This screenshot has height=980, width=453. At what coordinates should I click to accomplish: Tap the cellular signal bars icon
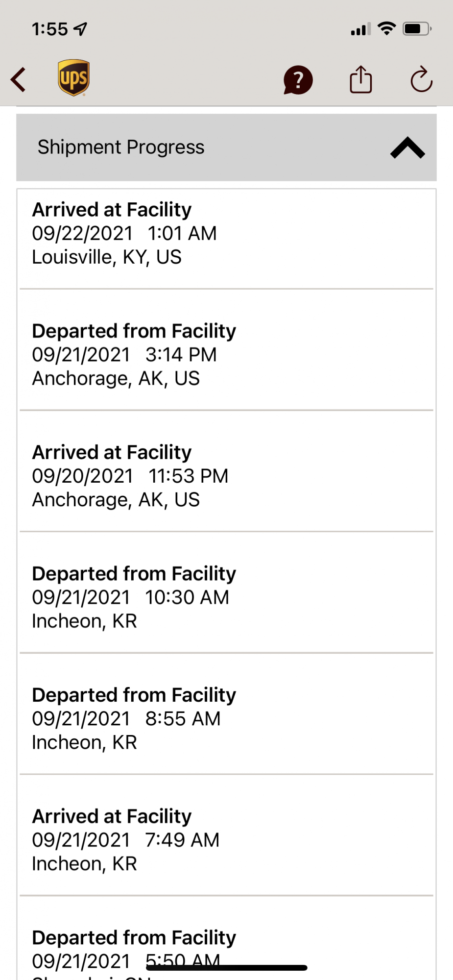[360, 29]
